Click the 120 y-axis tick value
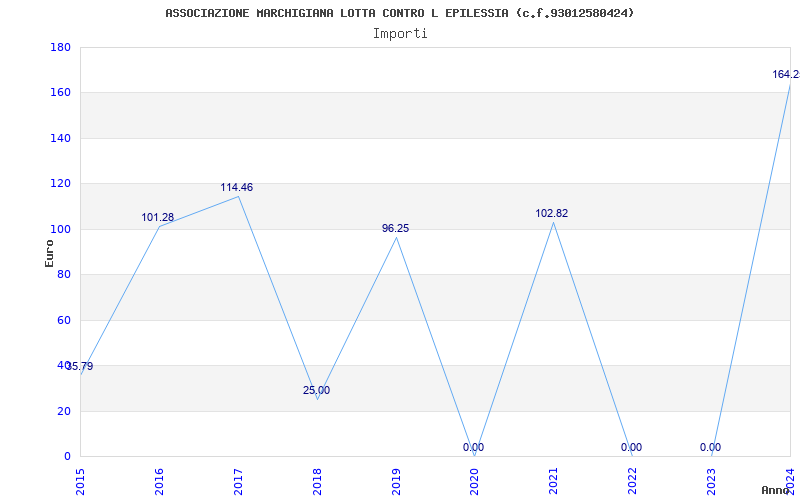Image resolution: width=800 pixels, height=500 pixels. (60, 184)
